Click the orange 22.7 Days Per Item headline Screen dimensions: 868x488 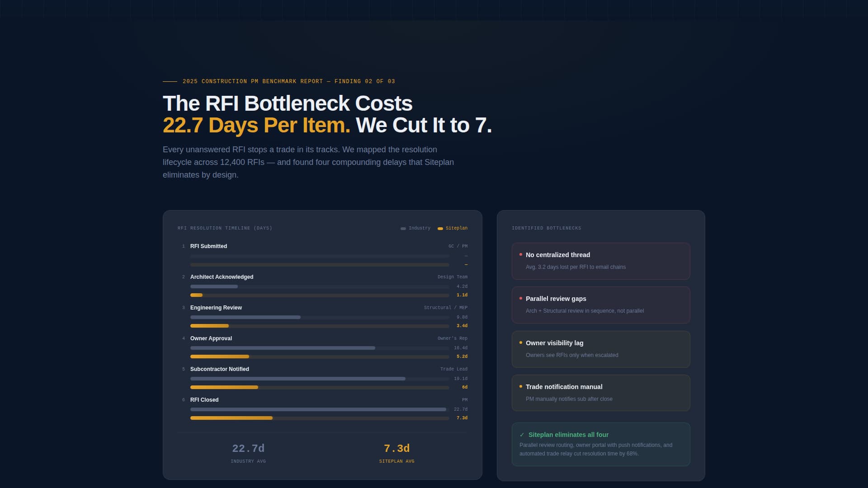click(x=256, y=125)
